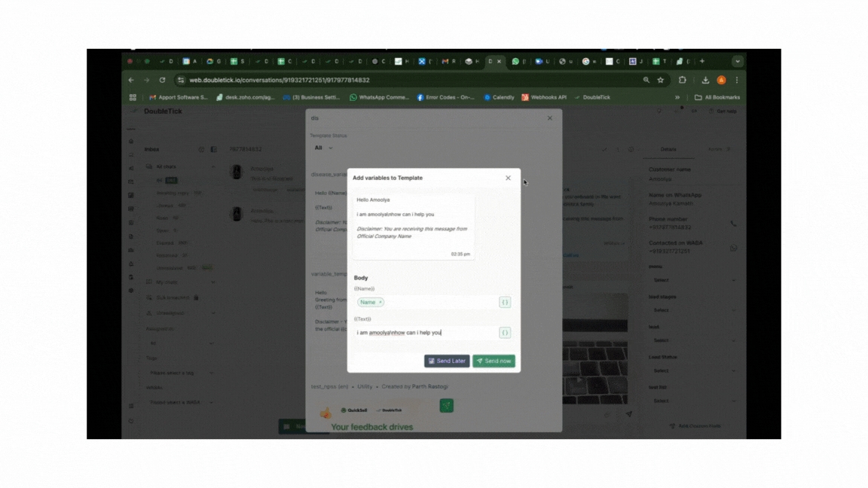
Task: Close the Add variables to Template dialog
Action: (x=508, y=178)
